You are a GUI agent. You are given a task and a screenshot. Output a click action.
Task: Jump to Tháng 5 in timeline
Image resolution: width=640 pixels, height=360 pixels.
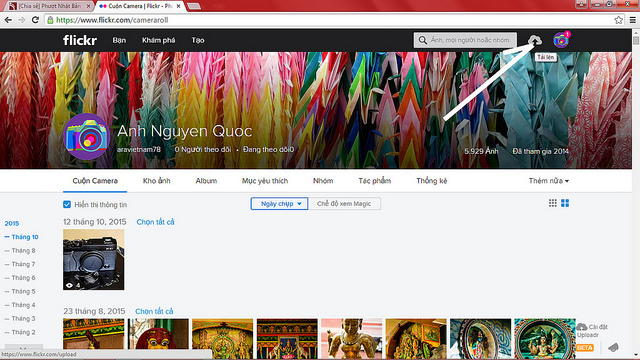point(23,291)
